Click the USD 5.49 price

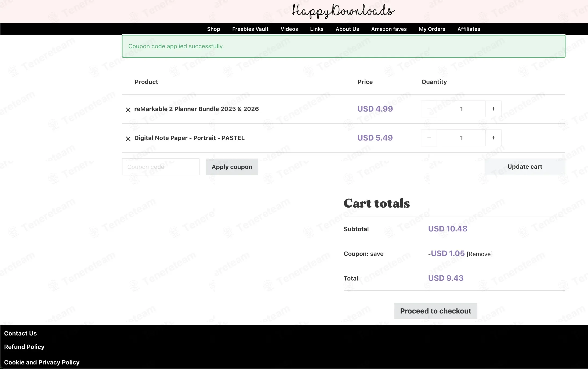tap(375, 138)
